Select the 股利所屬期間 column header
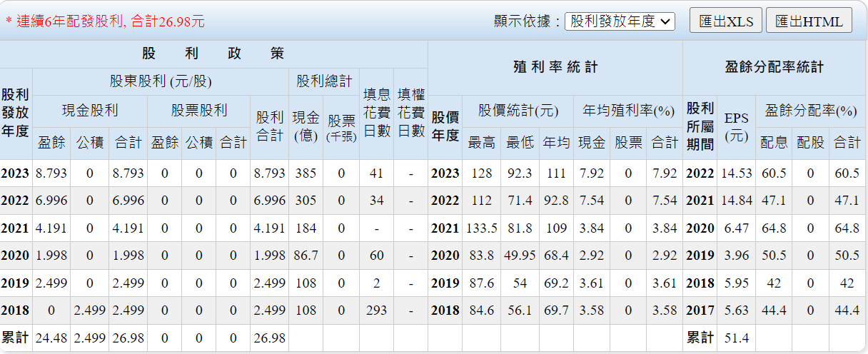 click(x=700, y=126)
